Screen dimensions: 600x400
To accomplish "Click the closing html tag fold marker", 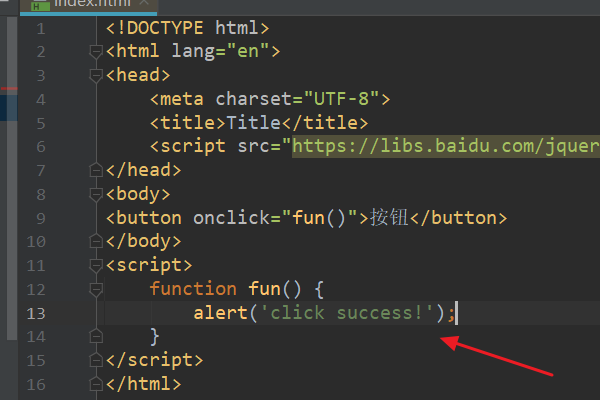I will [97, 384].
